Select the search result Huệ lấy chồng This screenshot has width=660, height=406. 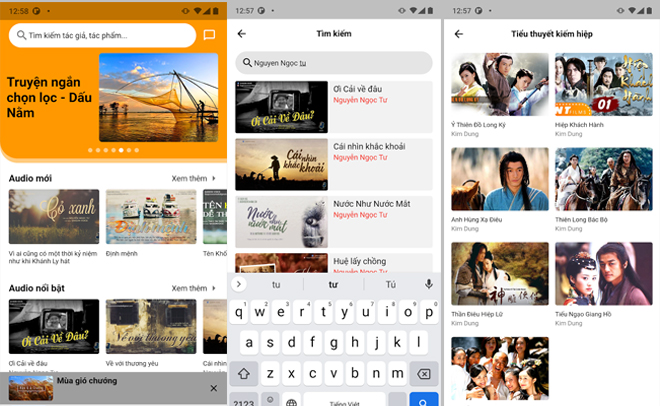[x=334, y=263]
